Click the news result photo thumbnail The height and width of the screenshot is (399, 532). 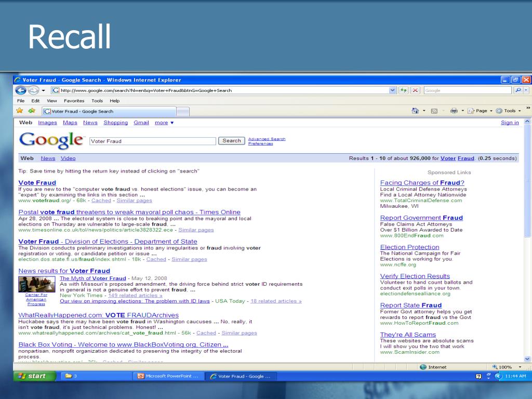point(37,284)
